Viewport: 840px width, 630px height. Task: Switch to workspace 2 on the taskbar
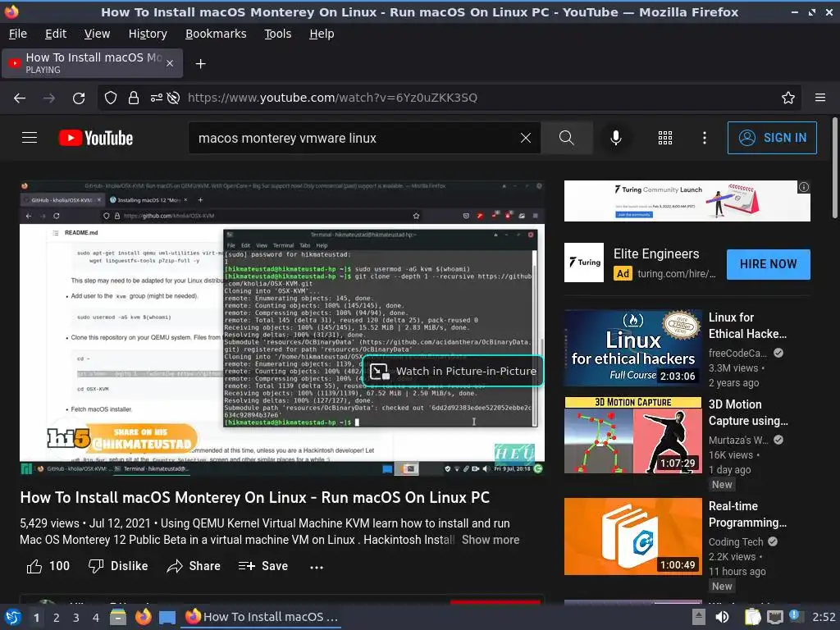coord(57,618)
